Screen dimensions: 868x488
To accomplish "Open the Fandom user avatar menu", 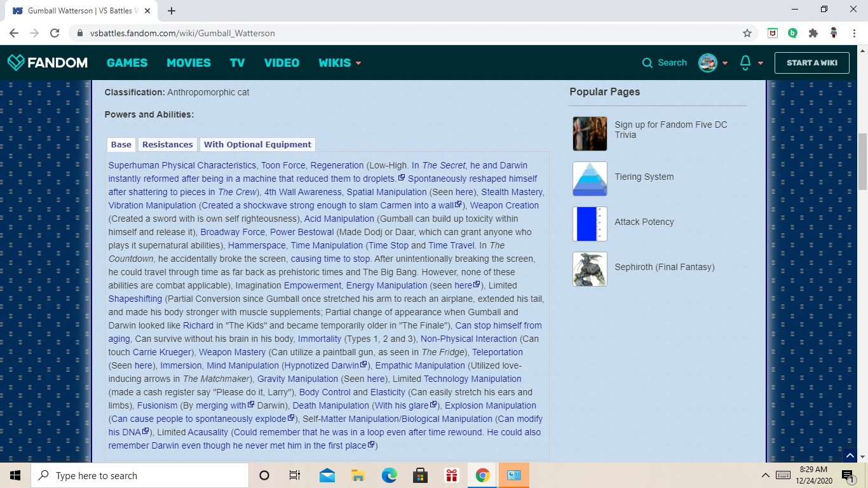I will point(713,63).
